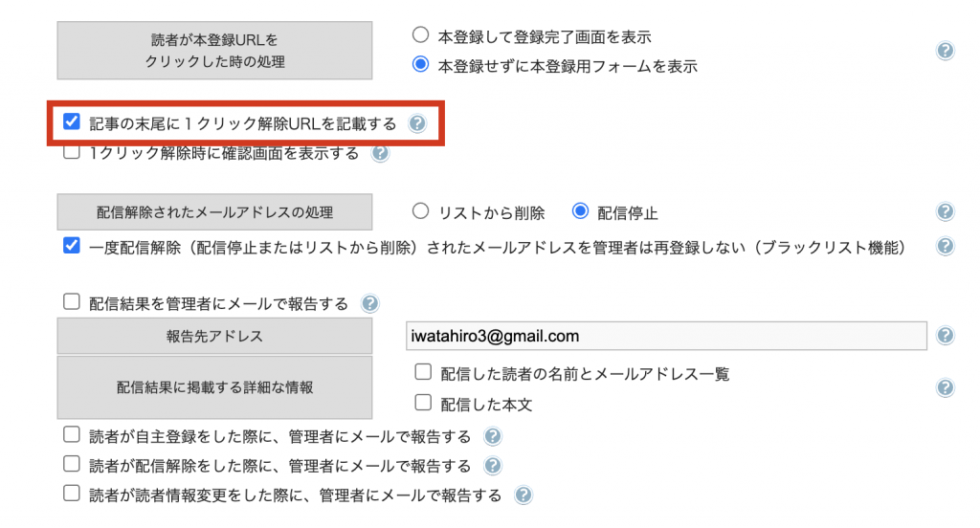Click help icon beside 配信結果を管理者にメールで報告する

coord(370,303)
